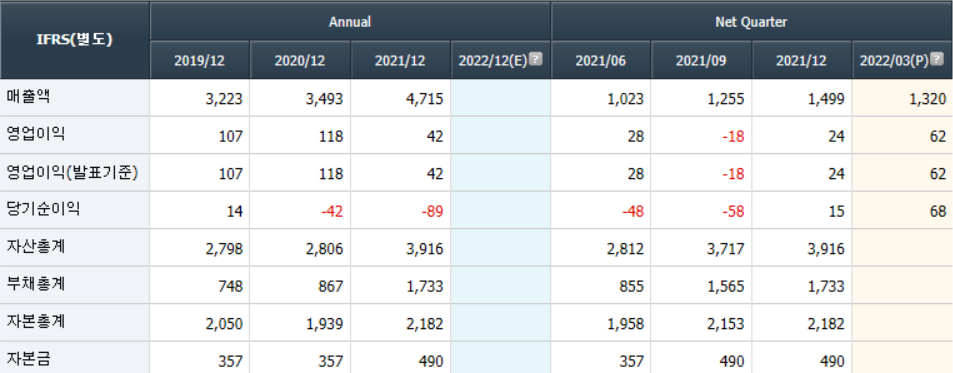Viewport: 953px width, 373px height.
Task: Click the 2020/12 column header
Action: (300, 60)
